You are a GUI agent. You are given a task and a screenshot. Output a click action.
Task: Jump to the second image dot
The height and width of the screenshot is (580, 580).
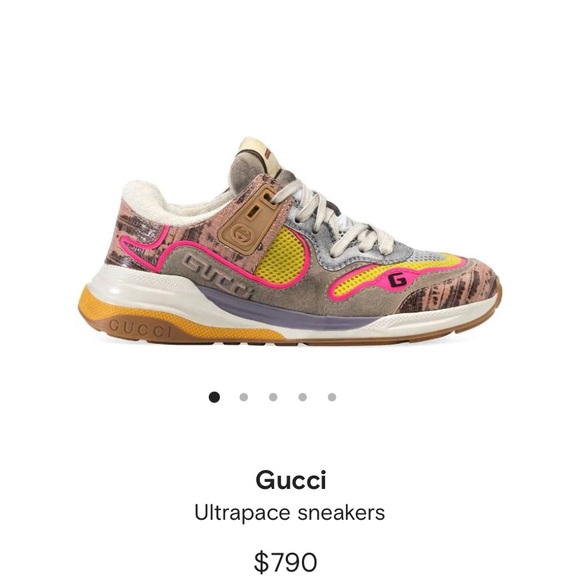[x=243, y=397]
